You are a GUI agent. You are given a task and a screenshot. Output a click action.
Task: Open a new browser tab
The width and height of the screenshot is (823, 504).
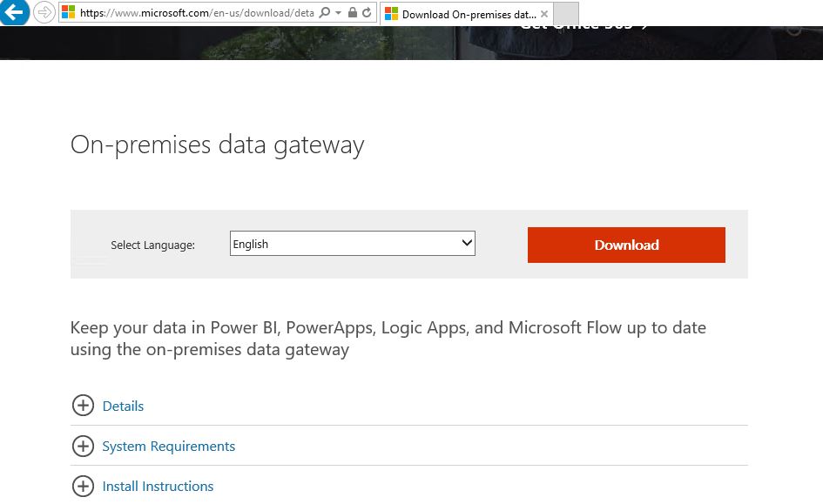point(568,13)
